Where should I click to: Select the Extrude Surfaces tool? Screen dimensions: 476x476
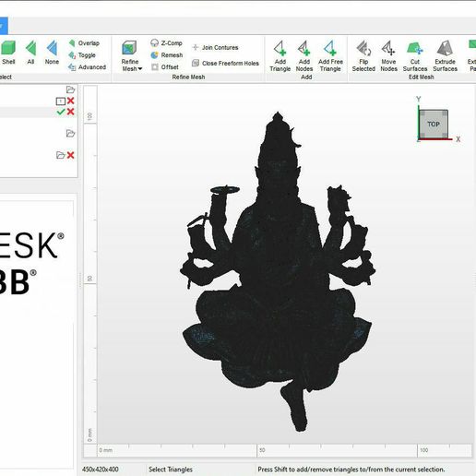pyautogui.click(x=445, y=56)
